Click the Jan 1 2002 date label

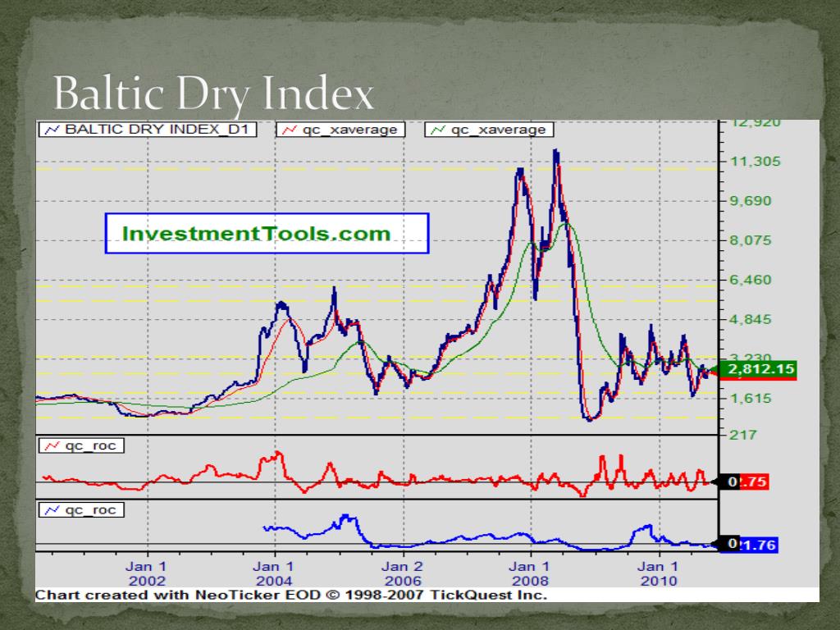[x=146, y=573]
